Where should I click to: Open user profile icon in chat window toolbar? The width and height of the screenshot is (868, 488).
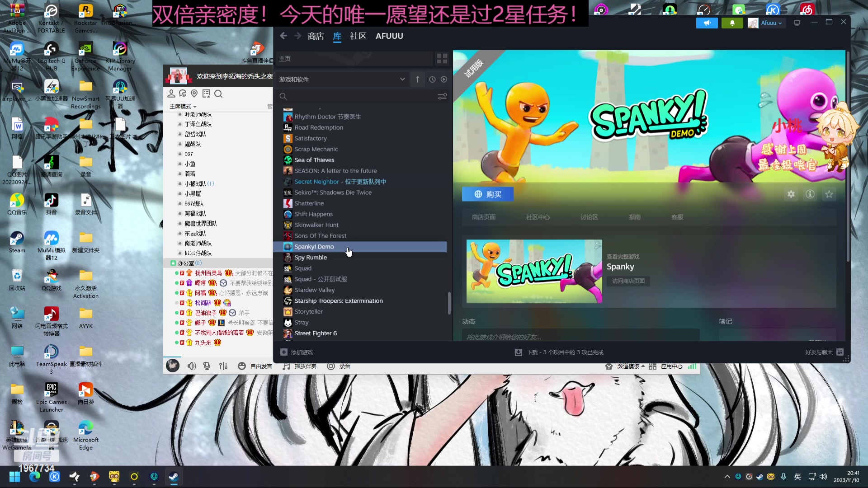coord(171,94)
